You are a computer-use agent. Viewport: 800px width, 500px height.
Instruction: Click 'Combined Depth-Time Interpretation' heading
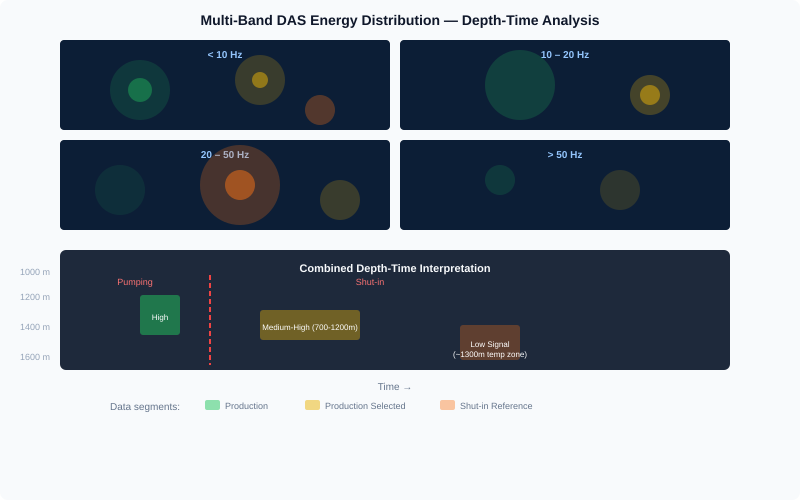click(x=395, y=268)
